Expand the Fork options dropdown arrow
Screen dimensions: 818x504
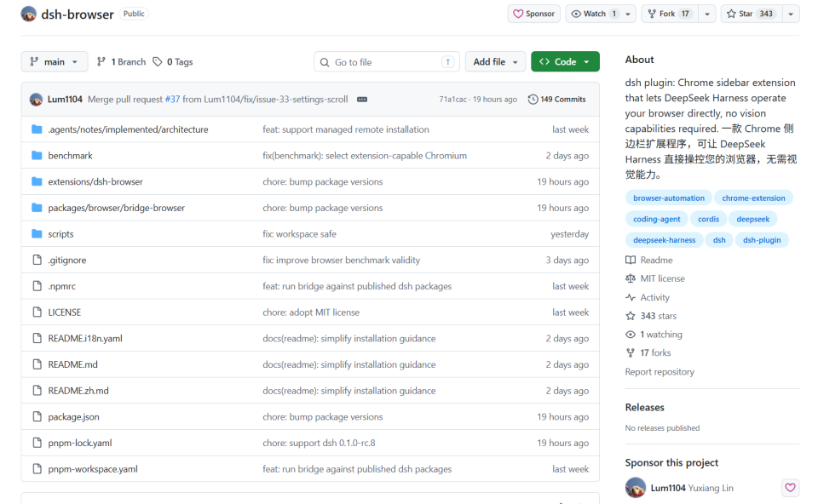pos(707,14)
